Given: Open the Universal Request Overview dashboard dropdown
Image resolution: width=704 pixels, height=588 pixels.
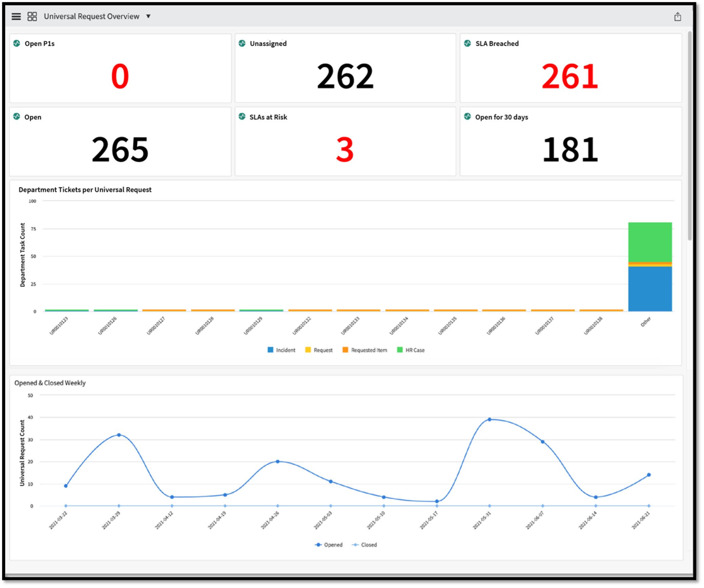Looking at the screenshot, I should point(148,16).
